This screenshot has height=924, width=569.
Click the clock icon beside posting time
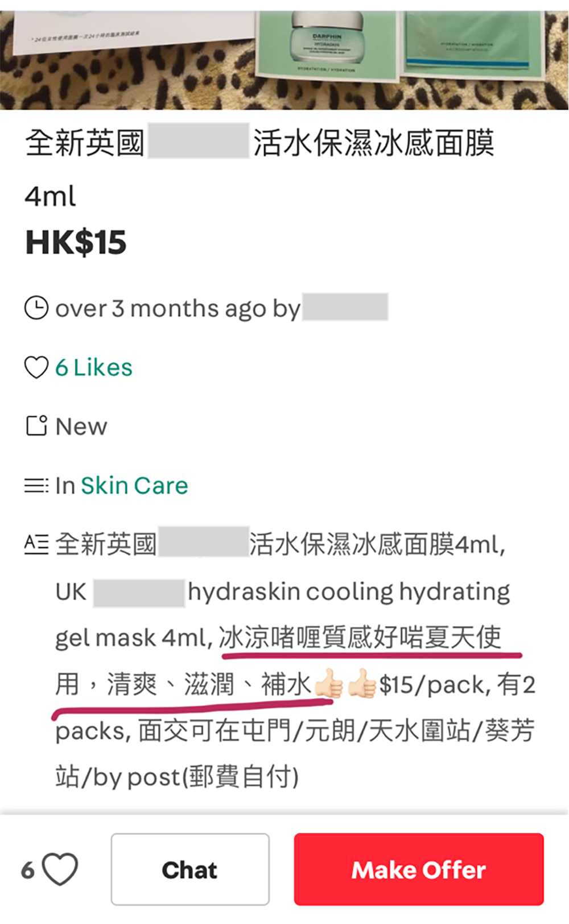(36, 308)
